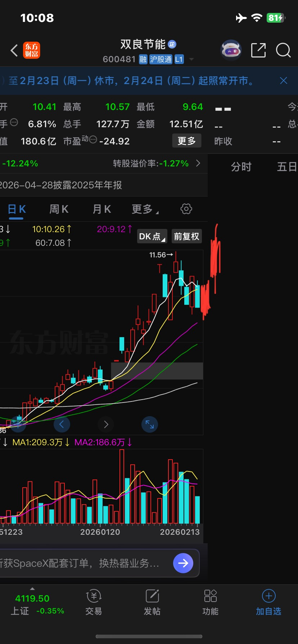Viewport: 298px width, 644px height.
Task: Open the 交易 trade icon
Action: point(94,603)
